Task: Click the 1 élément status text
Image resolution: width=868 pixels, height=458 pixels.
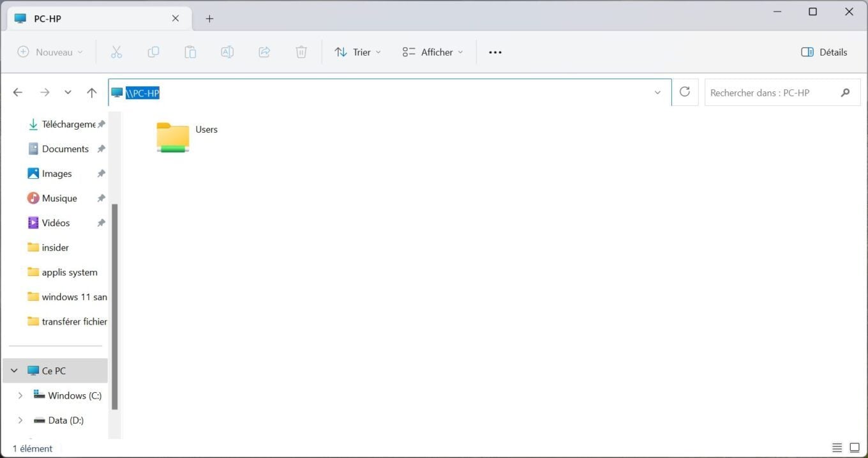Action: 33,448
